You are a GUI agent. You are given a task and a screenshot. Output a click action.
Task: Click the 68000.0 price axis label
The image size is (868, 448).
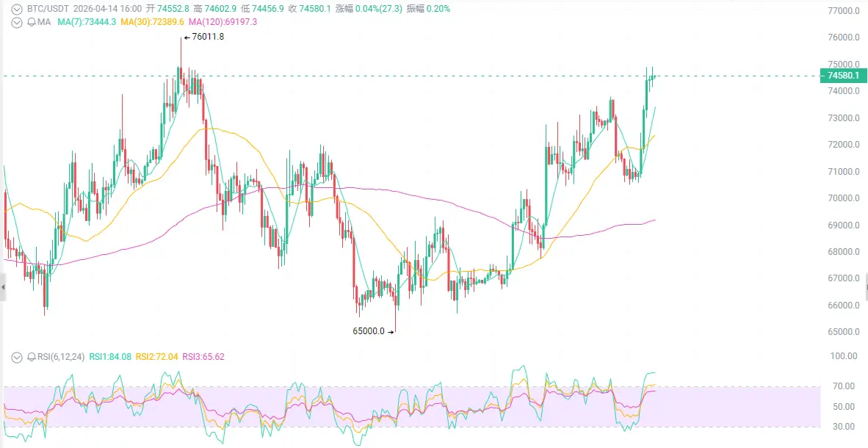coord(843,252)
